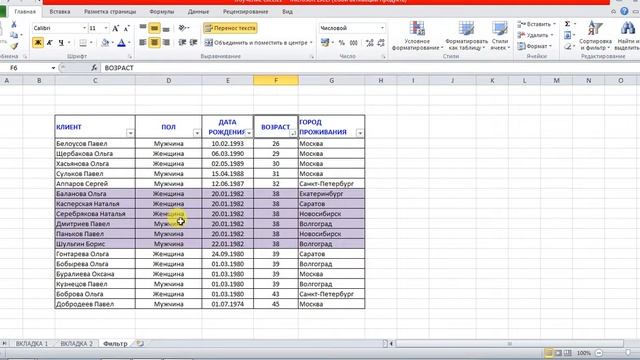Apply the fill color bucket
Image resolution: width=640 pixels, height=360 pixels.
click(x=105, y=42)
